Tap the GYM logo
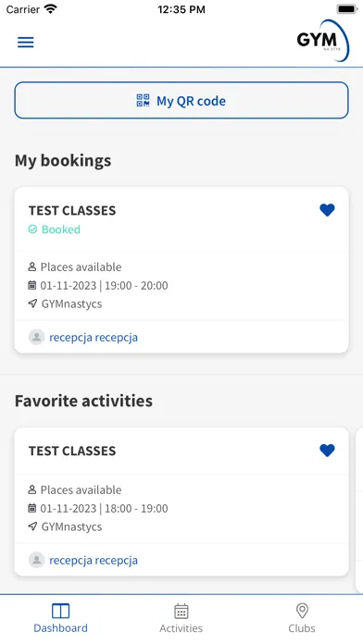 click(322, 41)
